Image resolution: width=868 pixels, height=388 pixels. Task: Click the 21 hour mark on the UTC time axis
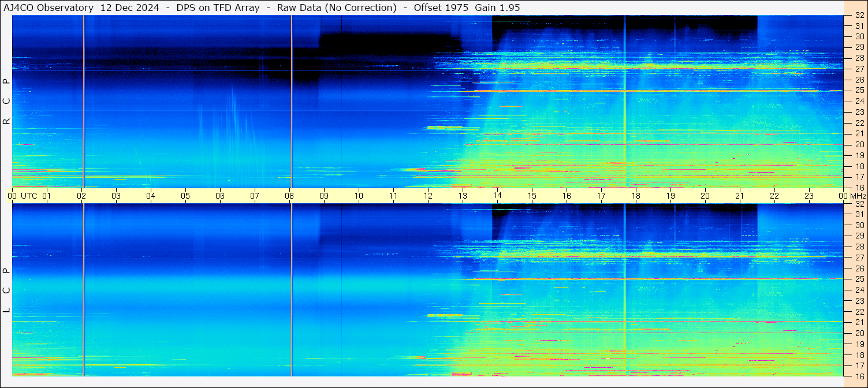740,196
